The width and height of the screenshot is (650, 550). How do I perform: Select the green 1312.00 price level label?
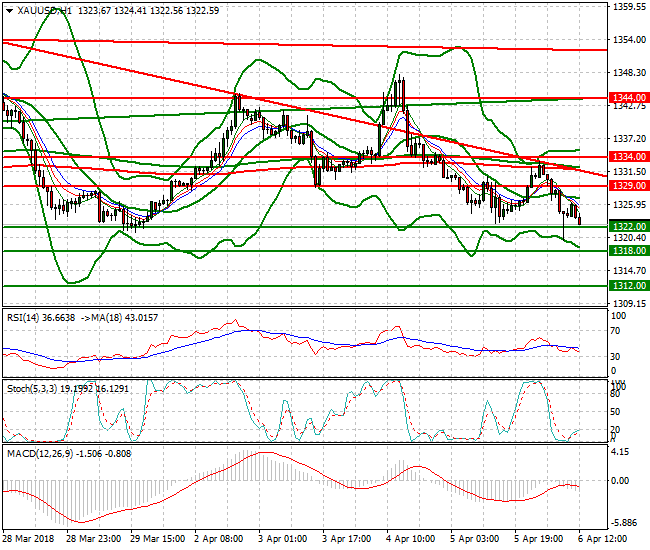(x=630, y=286)
